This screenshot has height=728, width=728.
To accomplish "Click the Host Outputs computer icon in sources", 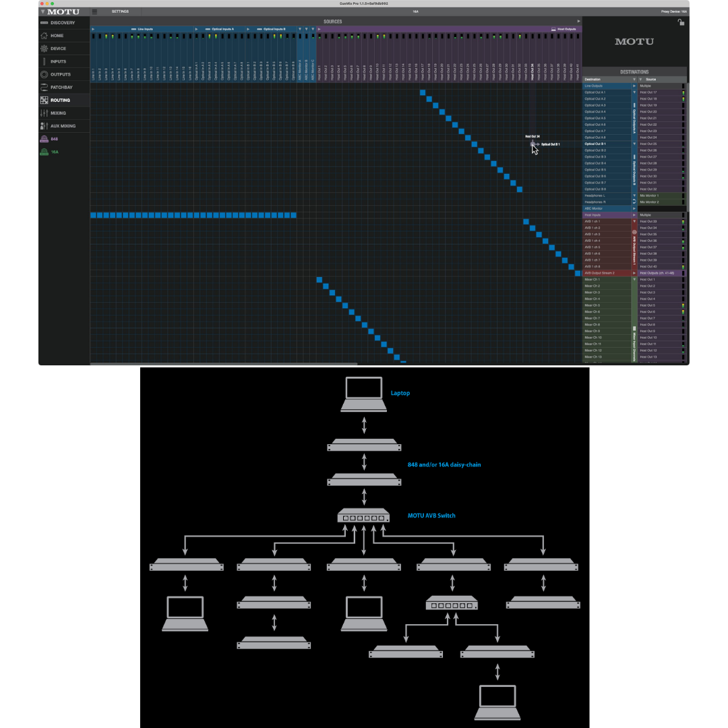I will [553, 29].
